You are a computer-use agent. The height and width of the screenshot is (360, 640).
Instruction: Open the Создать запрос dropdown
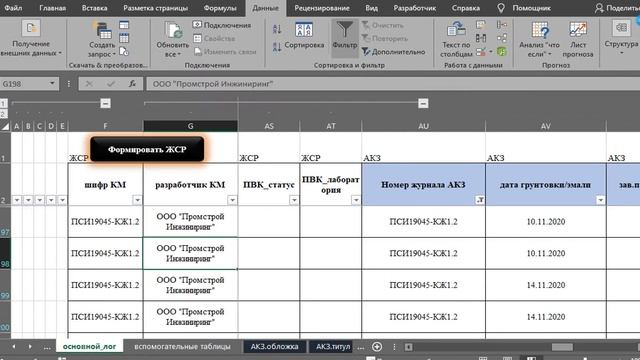tap(102, 49)
